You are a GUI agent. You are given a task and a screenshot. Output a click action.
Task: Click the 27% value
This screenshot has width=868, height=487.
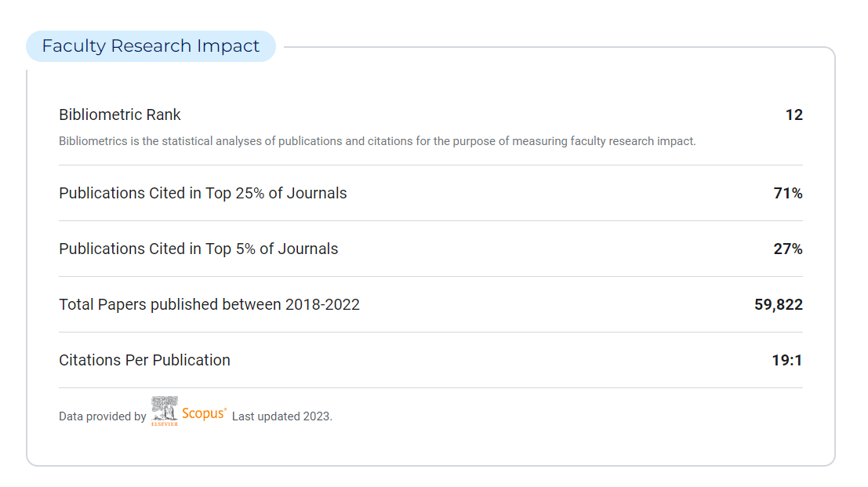pos(787,249)
